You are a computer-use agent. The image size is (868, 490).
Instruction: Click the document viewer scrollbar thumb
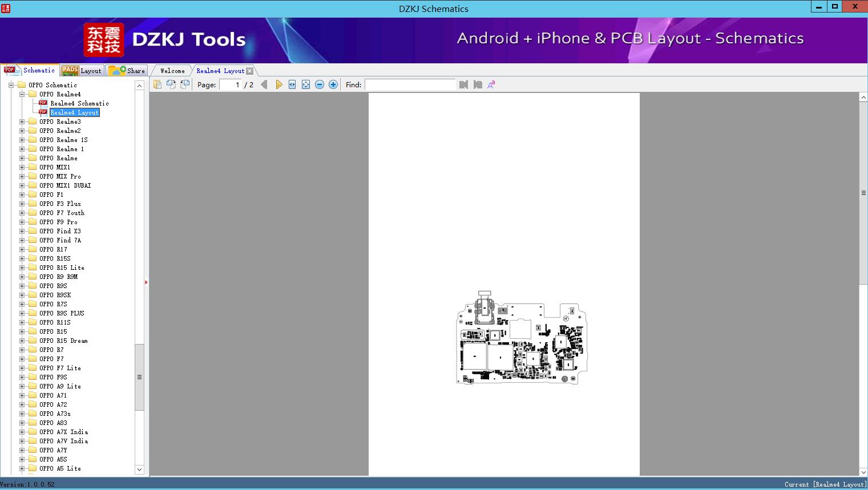click(863, 193)
